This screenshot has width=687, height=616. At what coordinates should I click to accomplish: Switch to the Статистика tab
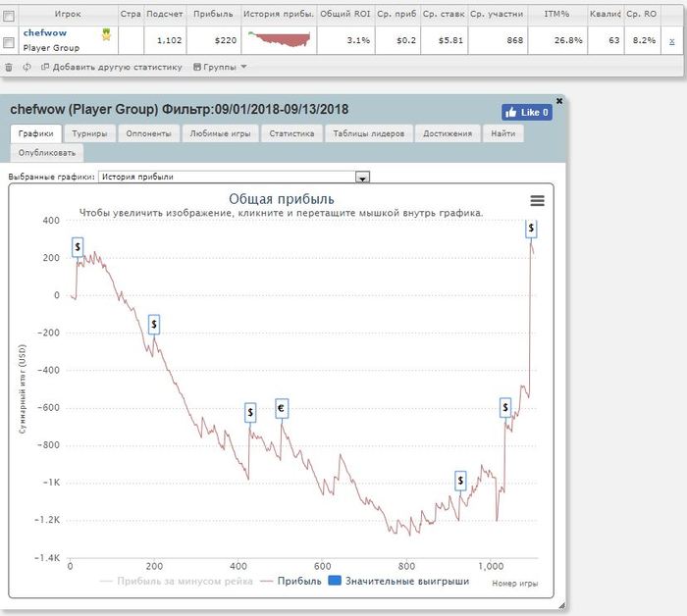[x=291, y=133]
